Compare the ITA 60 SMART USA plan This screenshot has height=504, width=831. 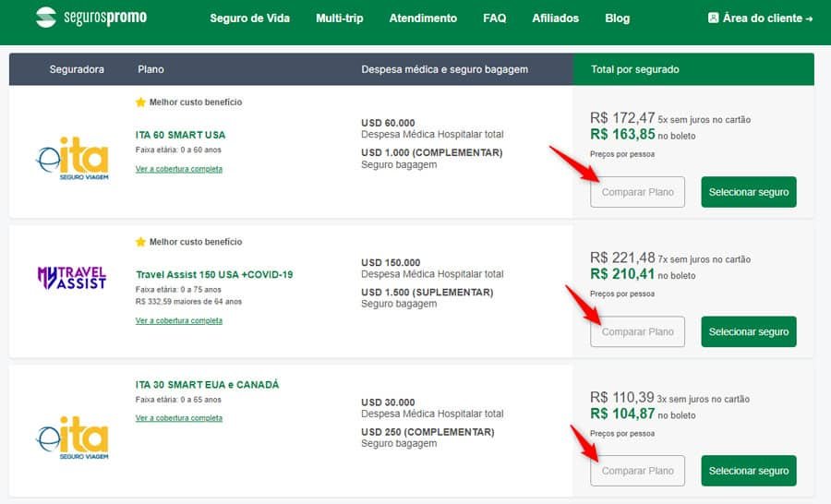637,192
